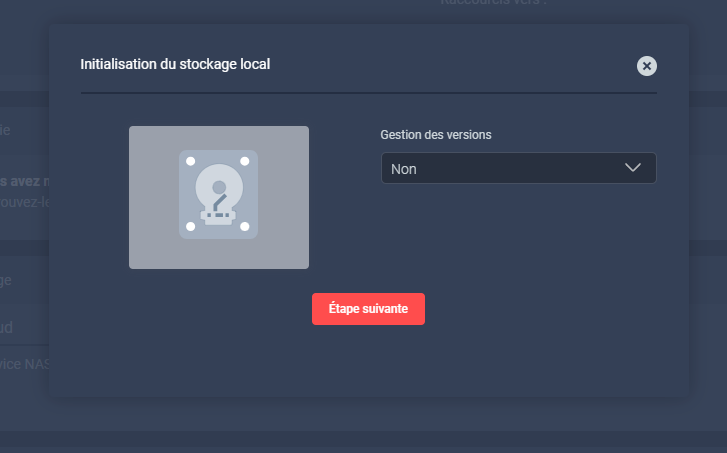Click the bottom-left screw dot on drive icon
727x453 pixels.
coord(191,227)
